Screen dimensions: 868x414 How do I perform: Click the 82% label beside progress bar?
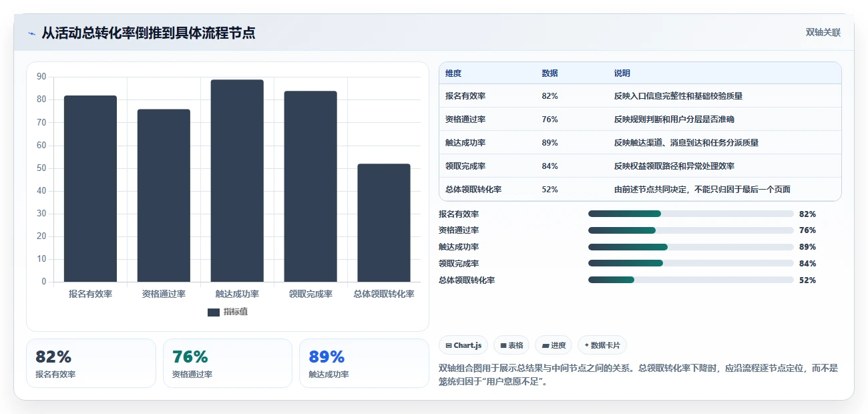pyautogui.click(x=807, y=214)
